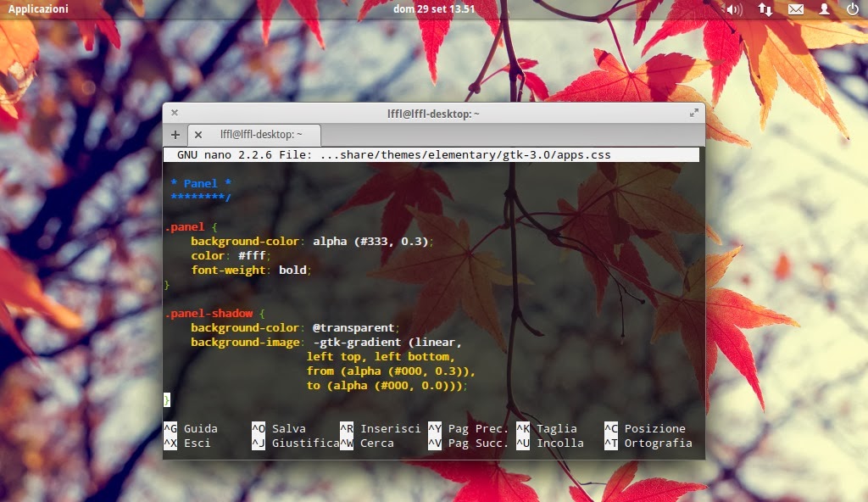This screenshot has width=868, height=502.
Task: Click the ^X Esci shortcut
Action: pos(187,443)
